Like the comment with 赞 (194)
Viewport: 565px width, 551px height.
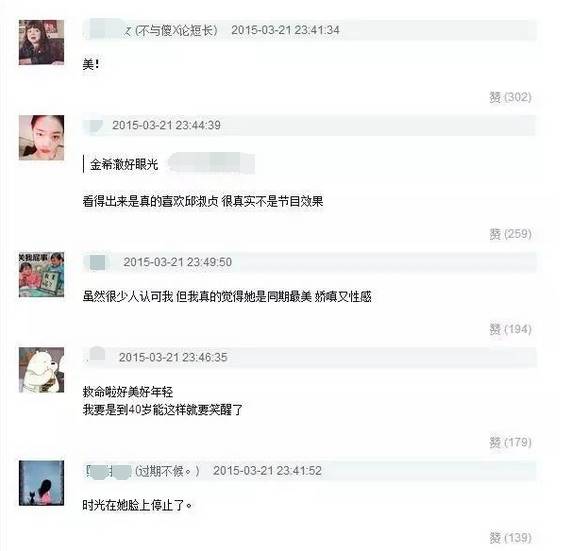tap(510, 329)
